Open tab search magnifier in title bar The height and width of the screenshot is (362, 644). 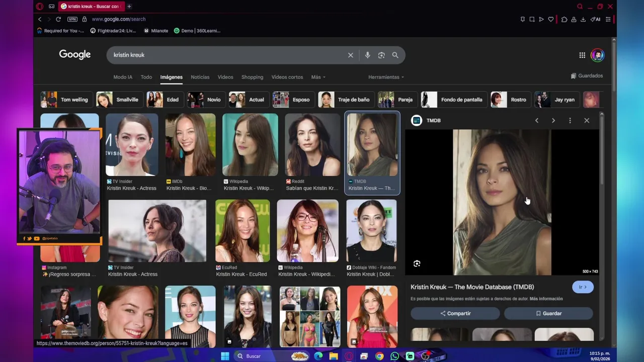tap(580, 7)
